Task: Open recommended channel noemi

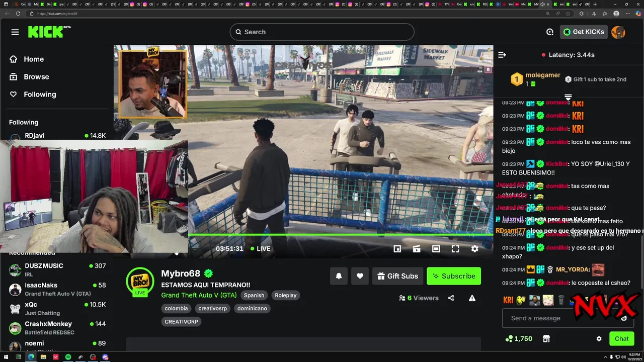Action: tap(58, 345)
